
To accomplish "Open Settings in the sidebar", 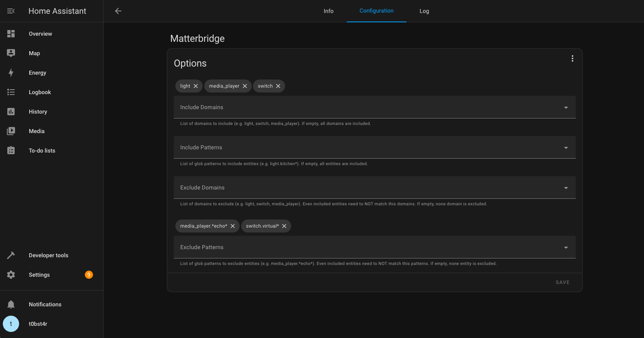I will (52, 275).
